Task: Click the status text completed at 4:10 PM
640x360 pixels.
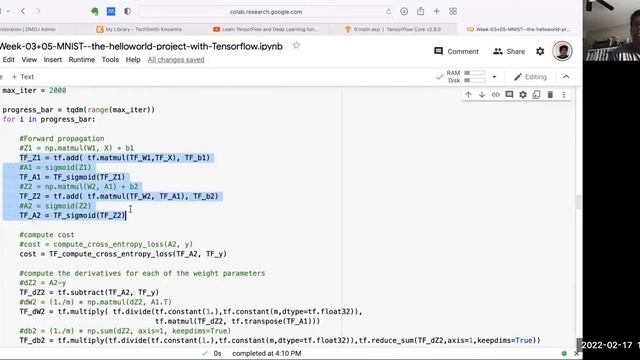Action: click(x=267, y=353)
